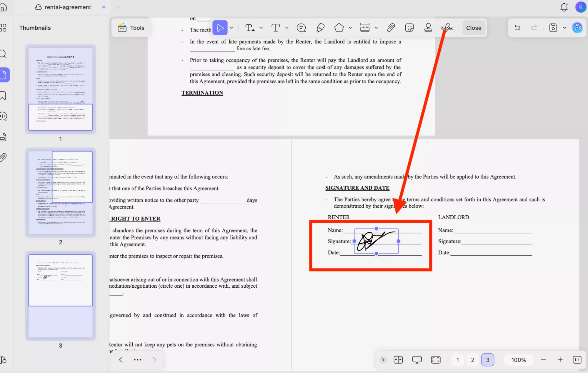Select the sticker tool
This screenshot has height=373, width=588.
tap(409, 28)
